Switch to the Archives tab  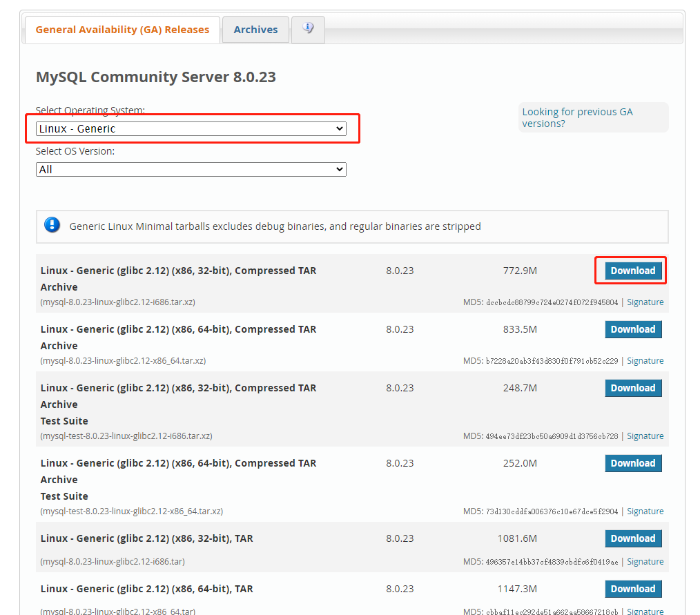255,30
